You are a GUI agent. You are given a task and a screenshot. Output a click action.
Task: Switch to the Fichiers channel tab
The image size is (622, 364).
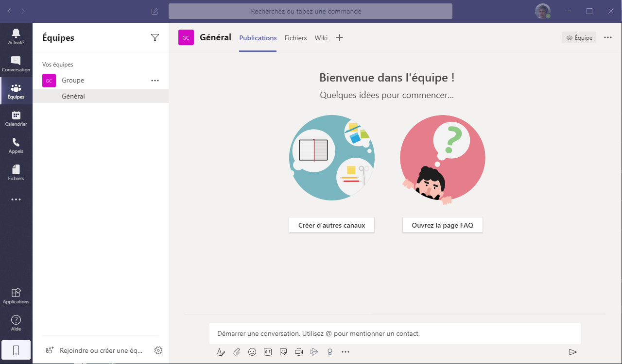pos(295,38)
